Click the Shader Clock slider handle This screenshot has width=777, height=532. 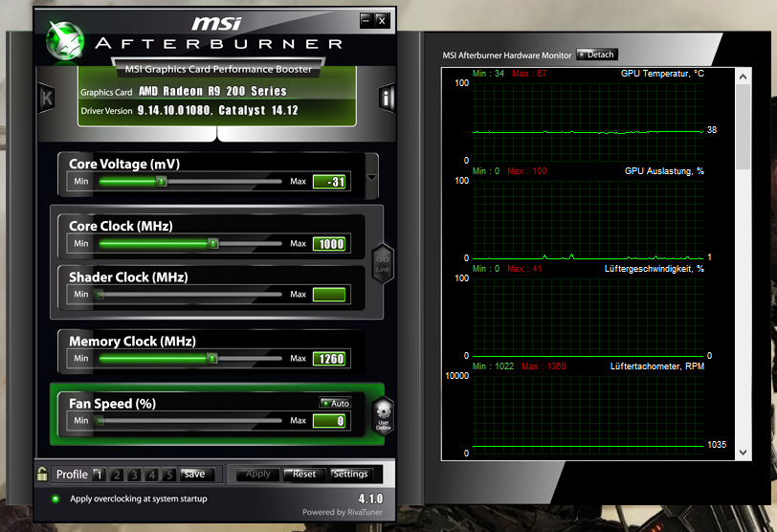(100, 295)
